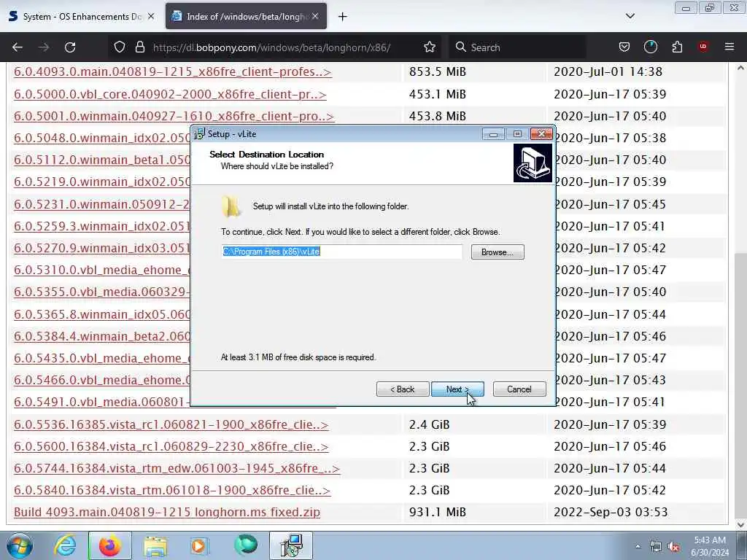
Task: Click the Firefox account circle icon
Action: point(650,47)
